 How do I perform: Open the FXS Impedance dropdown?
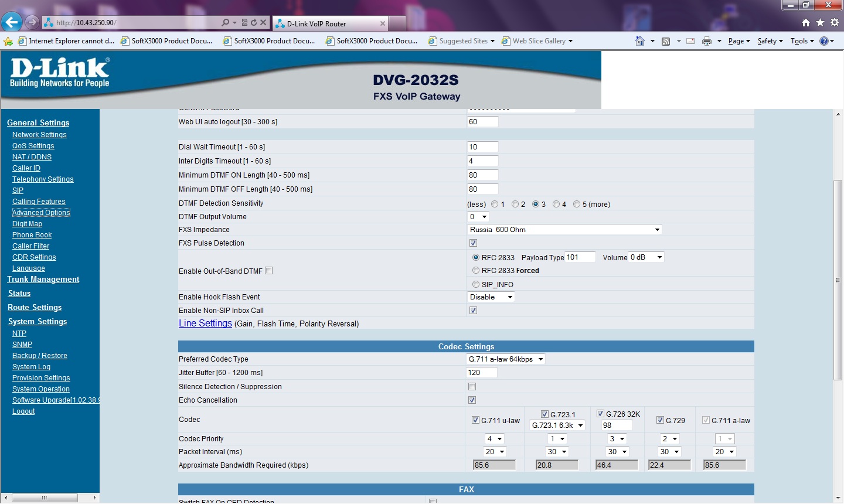click(x=565, y=230)
